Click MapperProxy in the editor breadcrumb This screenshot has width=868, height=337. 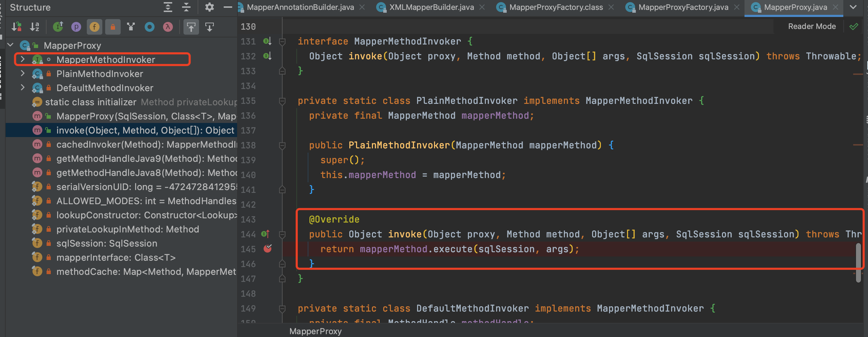[315, 331]
